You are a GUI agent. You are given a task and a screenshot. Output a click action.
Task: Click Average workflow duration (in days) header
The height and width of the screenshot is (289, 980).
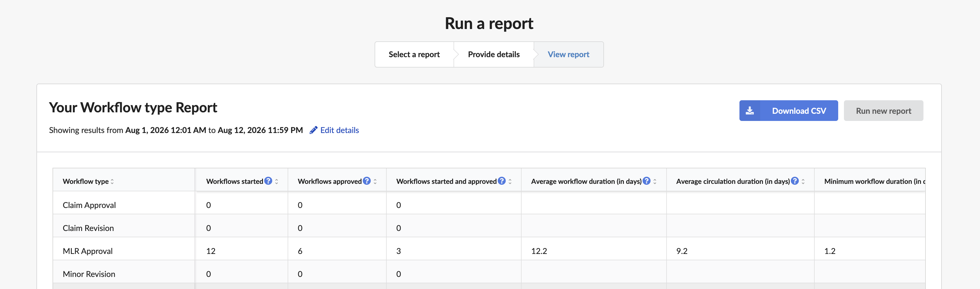coord(594,180)
